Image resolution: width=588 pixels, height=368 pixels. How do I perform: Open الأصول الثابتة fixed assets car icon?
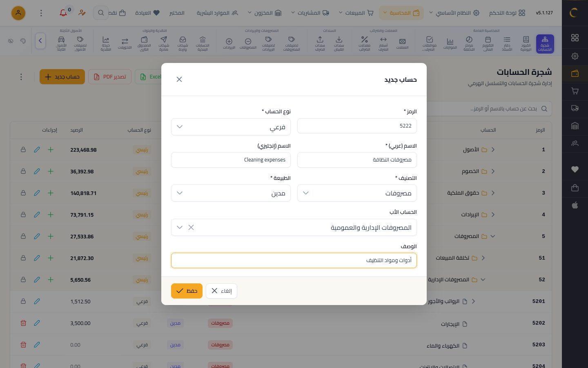click(x=61, y=44)
